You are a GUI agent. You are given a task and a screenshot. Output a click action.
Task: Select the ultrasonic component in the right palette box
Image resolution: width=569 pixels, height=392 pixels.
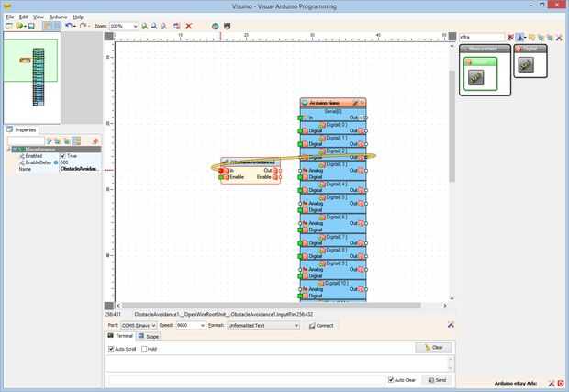526,65
